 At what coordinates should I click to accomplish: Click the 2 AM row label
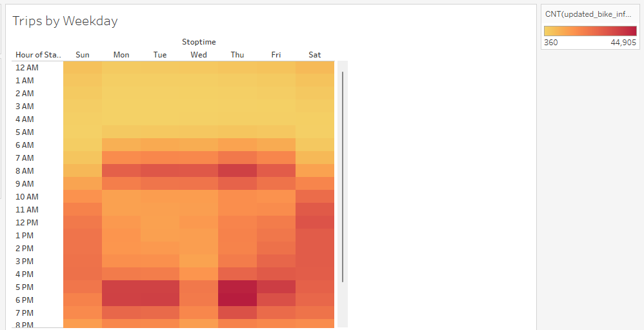pyautogui.click(x=25, y=93)
